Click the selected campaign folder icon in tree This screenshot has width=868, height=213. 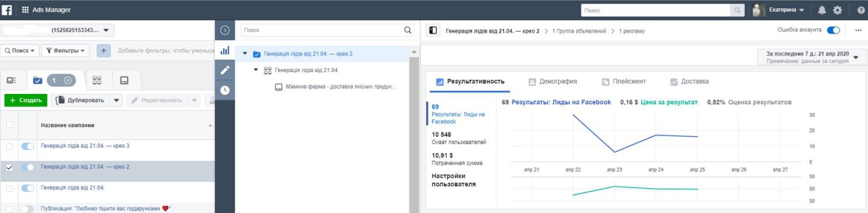coord(256,54)
